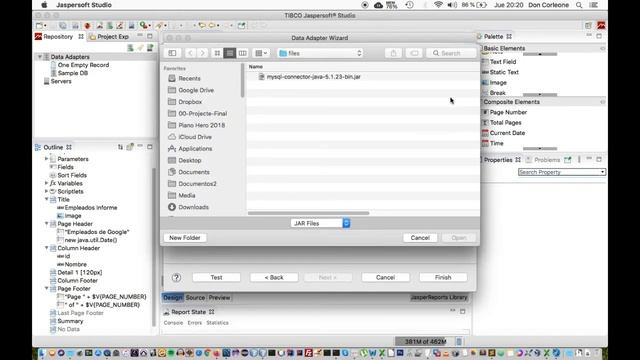Select Current Date composite element
Viewport: 640px width, 360px height.
pos(507,133)
